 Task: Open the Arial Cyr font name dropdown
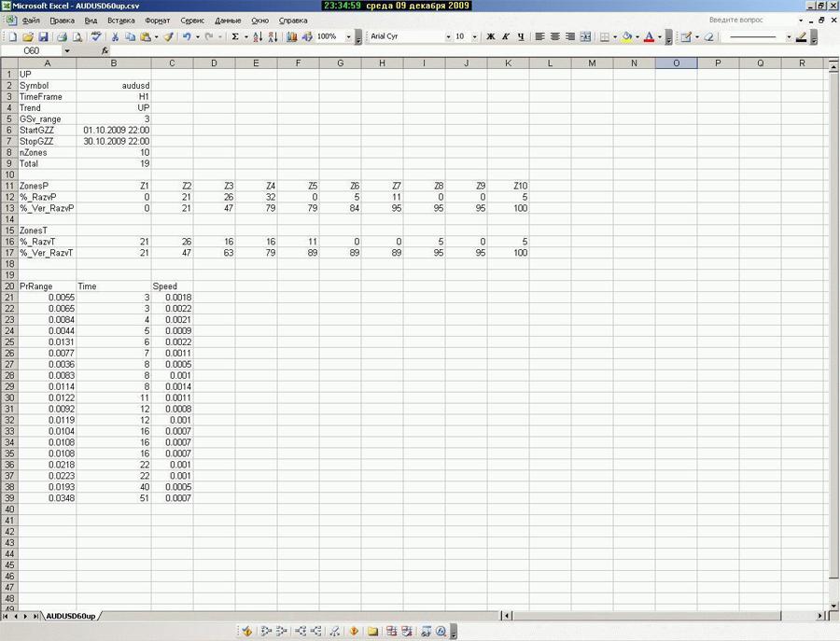coord(448,36)
